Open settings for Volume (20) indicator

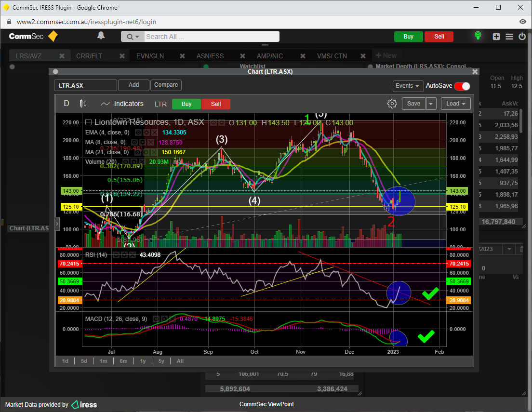(133, 162)
